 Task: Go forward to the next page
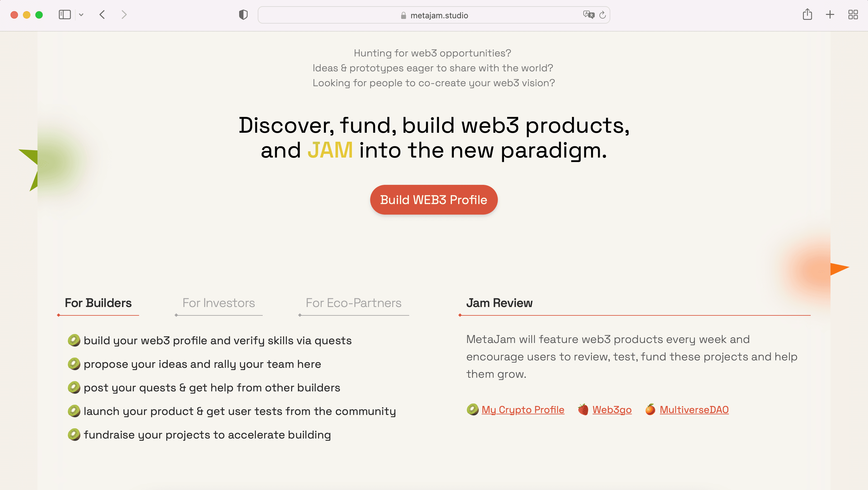click(x=124, y=15)
